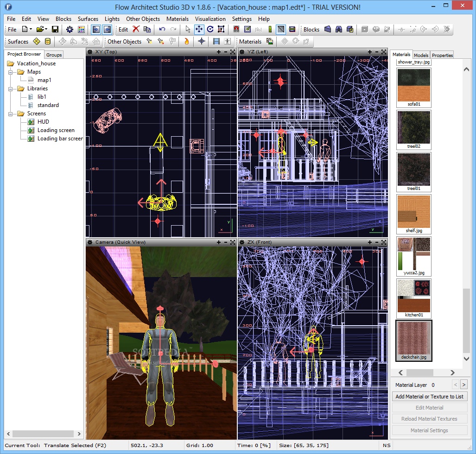Screen dimensions: 476x454
Task: Select the arrow pointer selection tool
Action: (188, 30)
